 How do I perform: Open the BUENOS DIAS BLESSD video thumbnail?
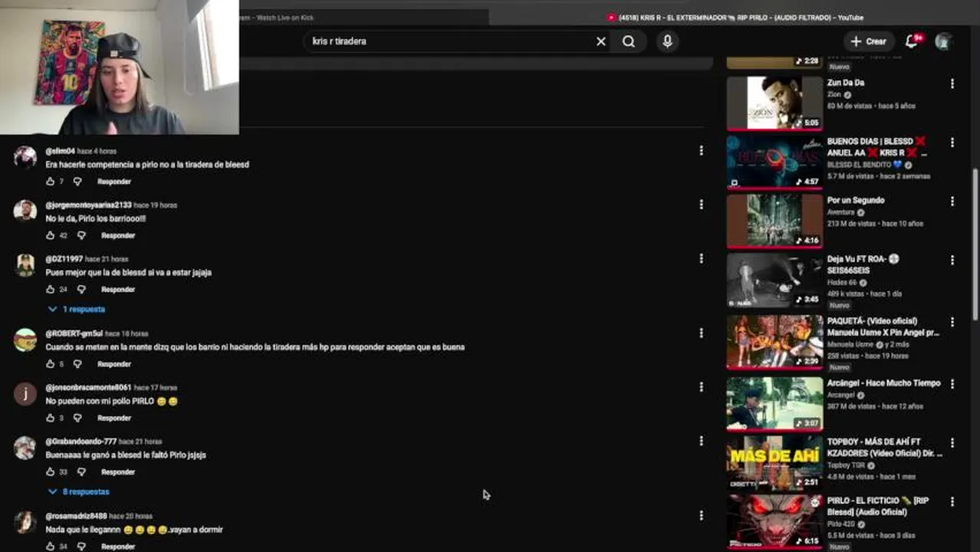774,161
